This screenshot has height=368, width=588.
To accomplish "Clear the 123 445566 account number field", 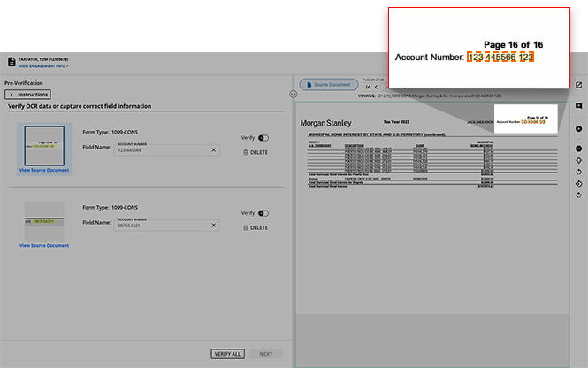I will (214, 150).
